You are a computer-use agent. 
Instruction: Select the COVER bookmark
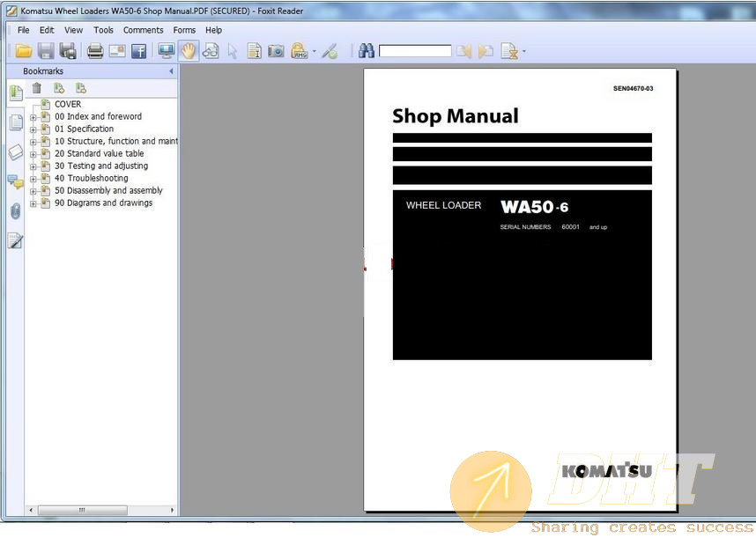coord(68,104)
